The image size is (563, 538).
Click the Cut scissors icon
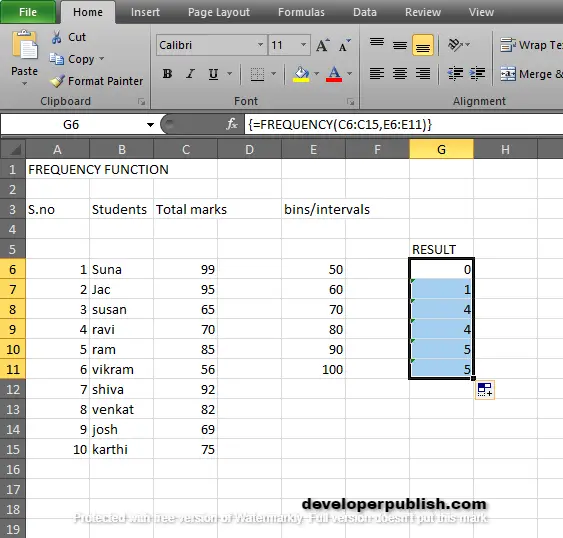point(56,37)
